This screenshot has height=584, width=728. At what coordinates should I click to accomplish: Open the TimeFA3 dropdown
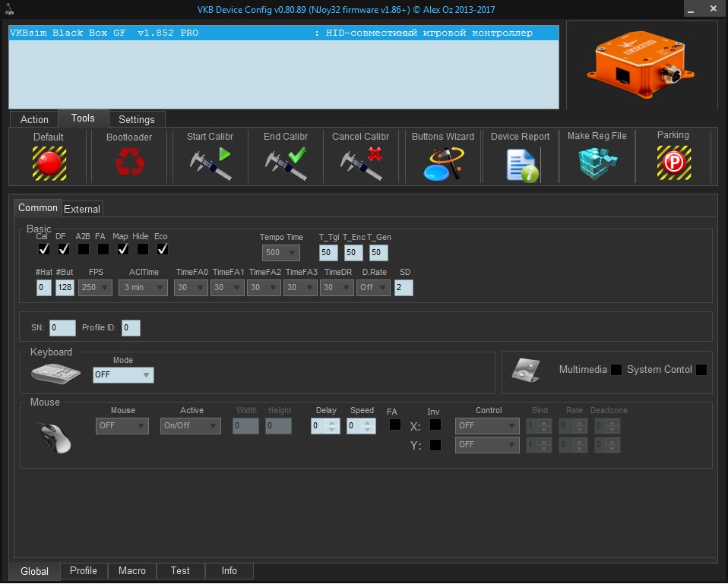click(300, 288)
